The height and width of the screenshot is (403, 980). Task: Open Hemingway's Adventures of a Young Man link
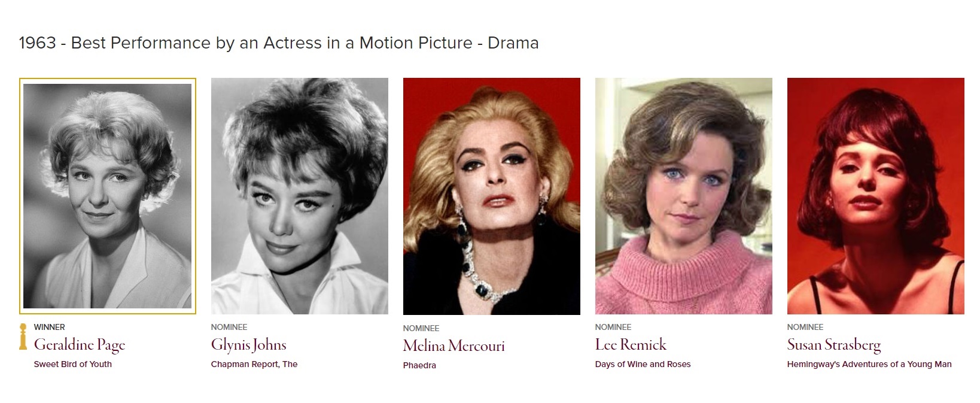tap(869, 364)
